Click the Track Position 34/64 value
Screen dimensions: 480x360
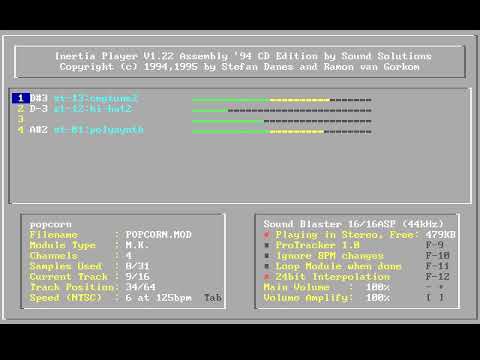click(x=141, y=287)
